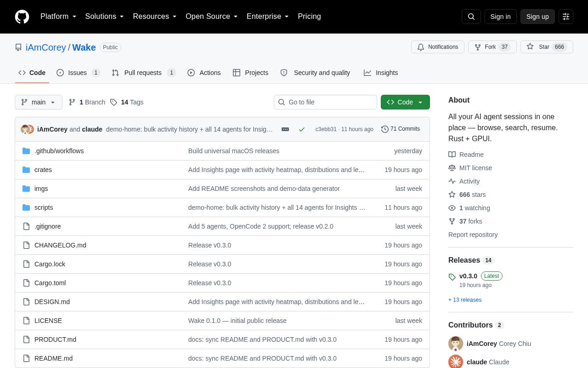Expand commit message ellipsis button

[x=285, y=129]
